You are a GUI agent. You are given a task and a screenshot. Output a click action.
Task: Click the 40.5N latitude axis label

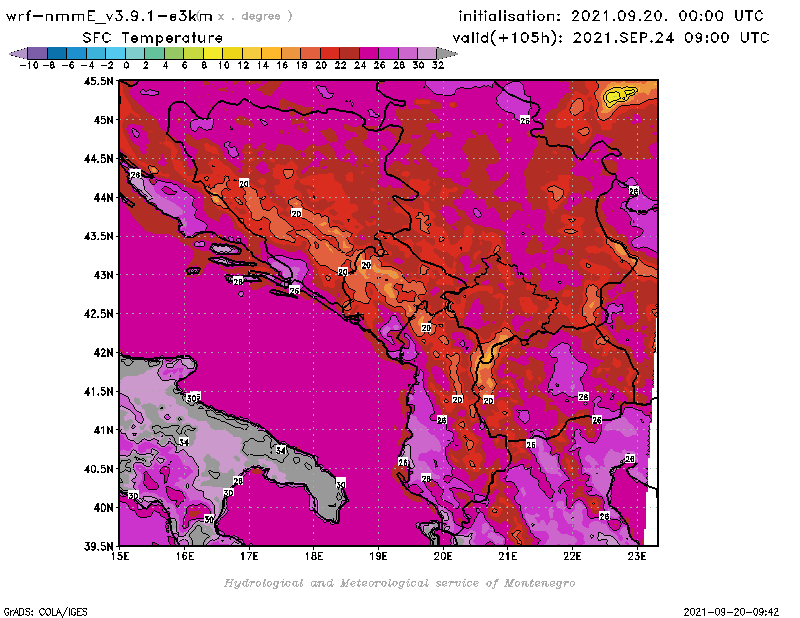98,468
